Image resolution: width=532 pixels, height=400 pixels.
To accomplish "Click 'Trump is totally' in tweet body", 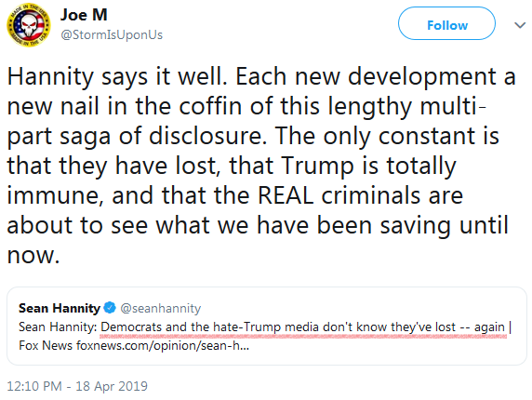I will click(369, 166).
